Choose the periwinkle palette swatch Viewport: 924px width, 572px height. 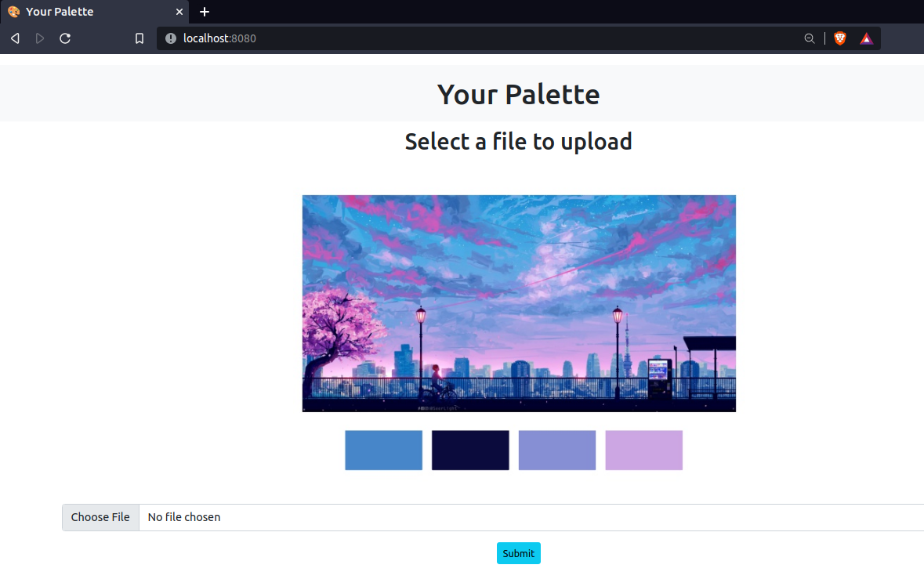point(557,451)
